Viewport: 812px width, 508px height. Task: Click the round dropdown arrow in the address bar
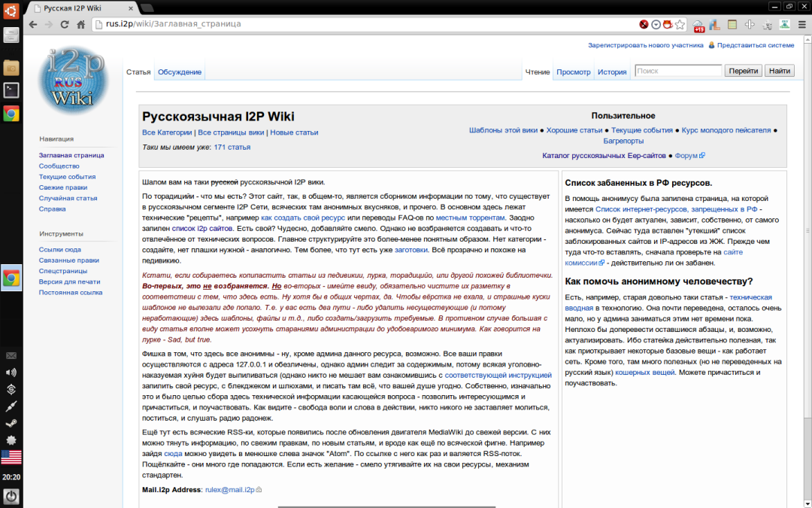656,24
